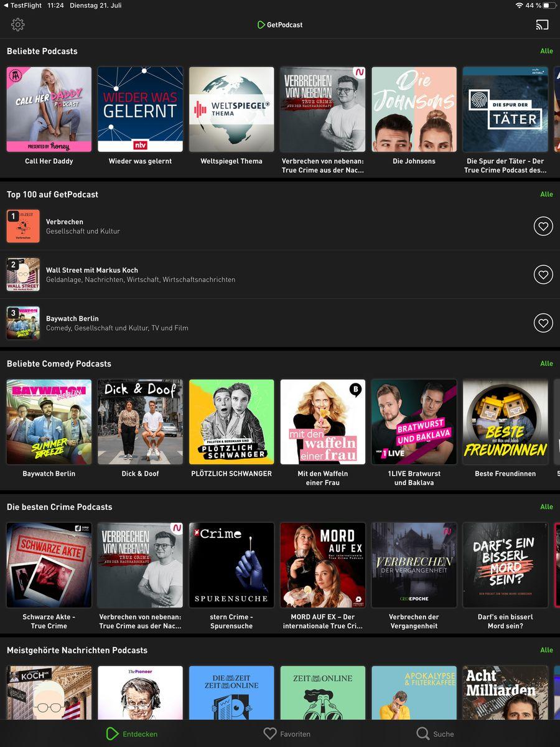560x747 pixels.
Task: Open Mit den Waffeln einer Frau cover
Action: point(323,422)
